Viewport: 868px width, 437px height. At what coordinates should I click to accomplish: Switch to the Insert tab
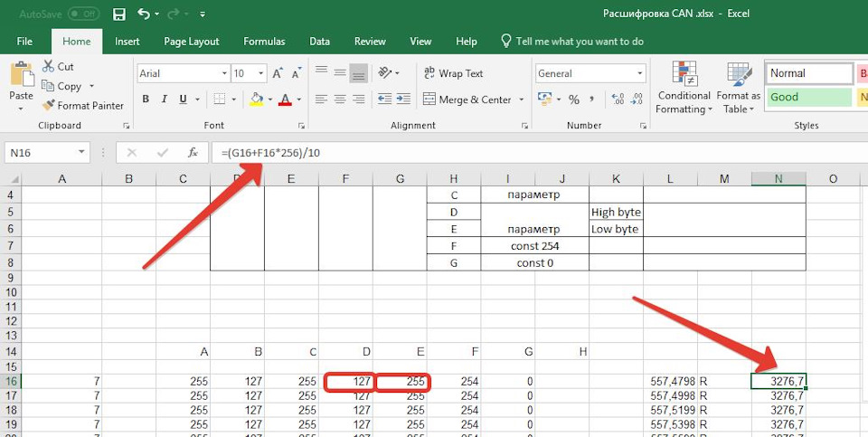[x=127, y=42]
